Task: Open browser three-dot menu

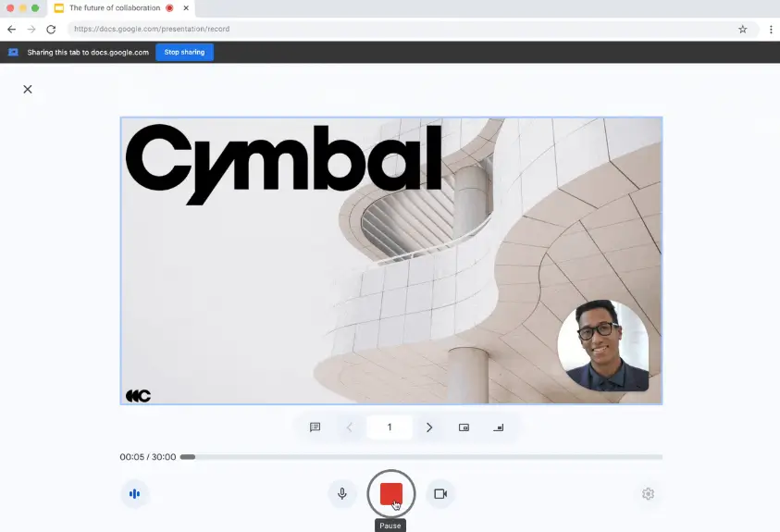Action: (x=771, y=29)
